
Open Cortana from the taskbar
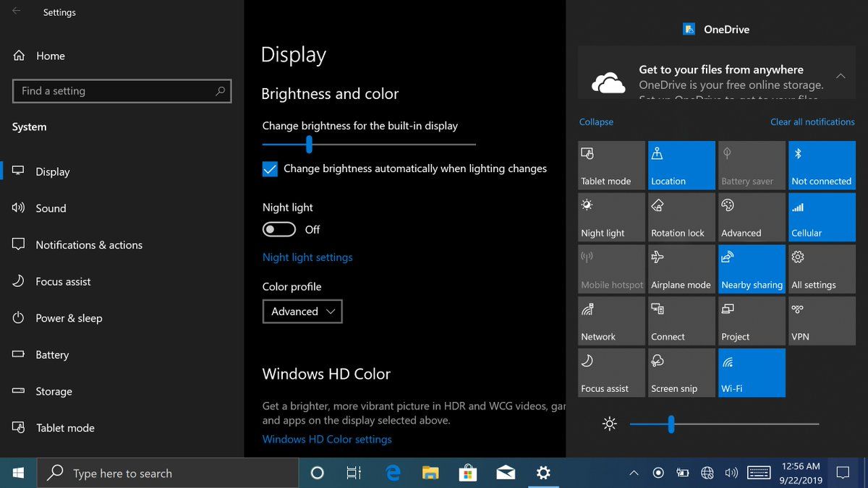[317, 473]
